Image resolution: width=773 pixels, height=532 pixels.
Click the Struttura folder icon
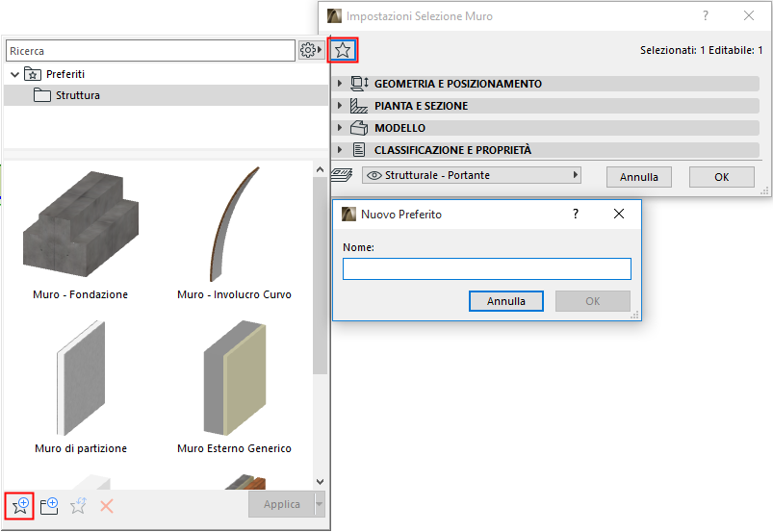coord(42,95)
